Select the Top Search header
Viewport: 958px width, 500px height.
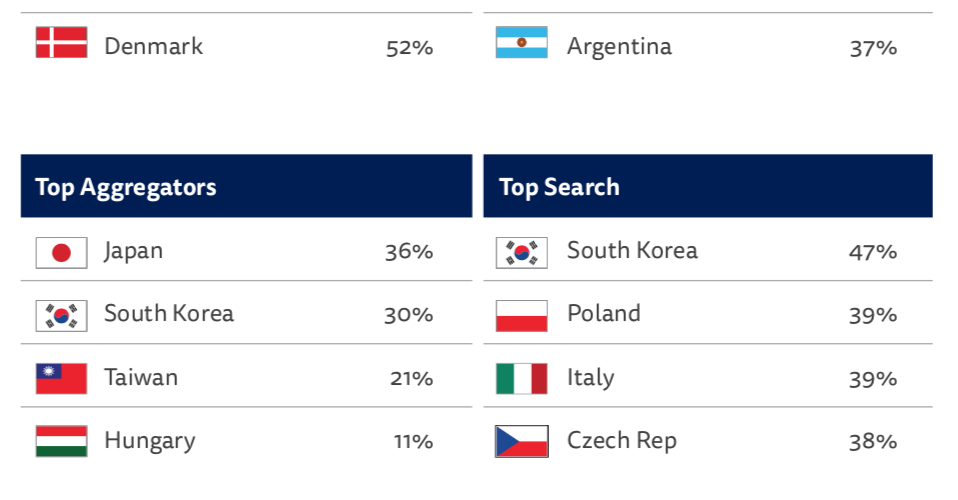click(x=708, y=186)
